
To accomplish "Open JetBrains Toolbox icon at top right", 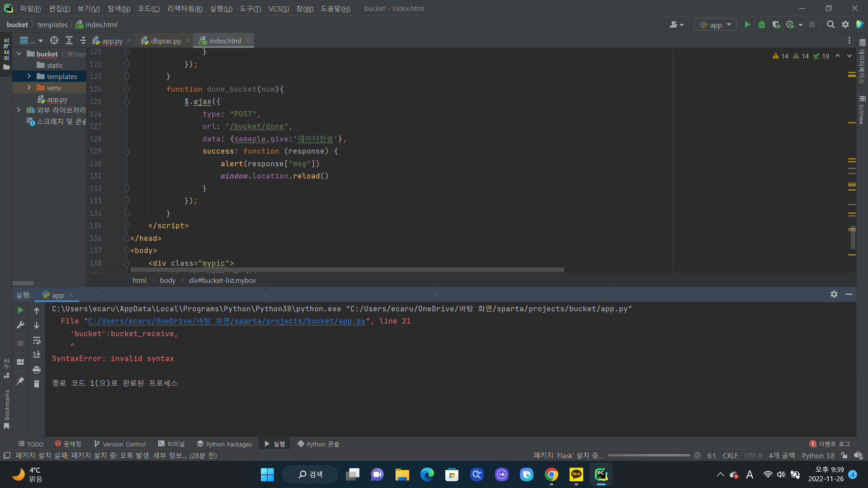I will [x=860, y=25].
